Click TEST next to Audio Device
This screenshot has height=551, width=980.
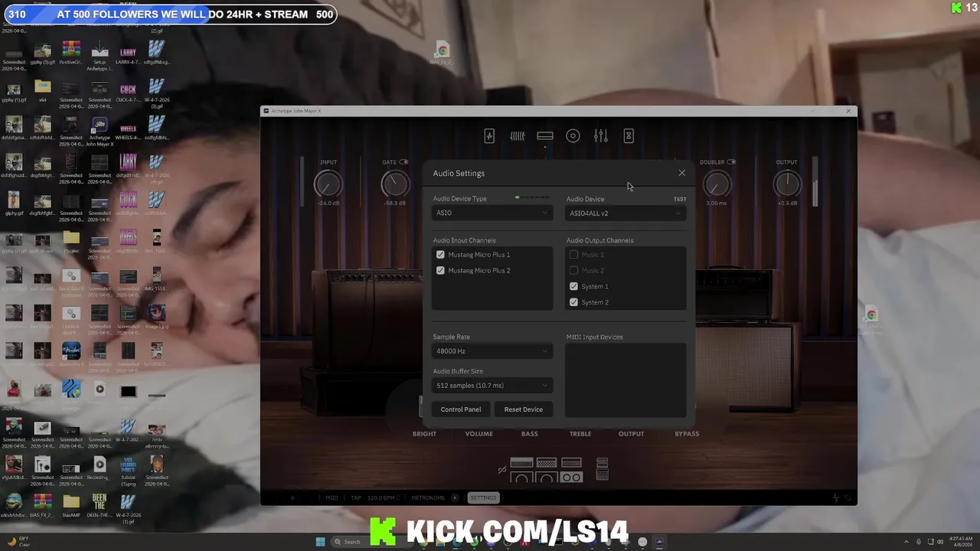(680, 199)
